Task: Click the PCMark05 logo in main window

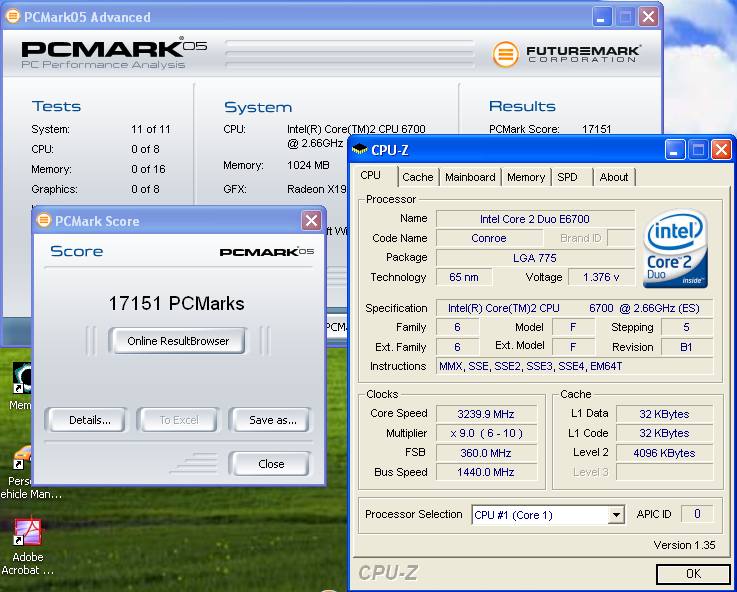Action: 114,54
